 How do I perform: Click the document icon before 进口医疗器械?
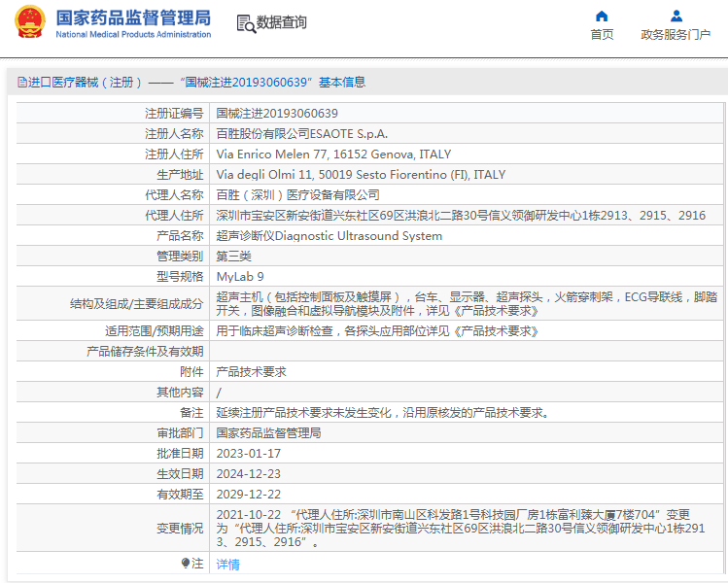click(x=21, y=83)
